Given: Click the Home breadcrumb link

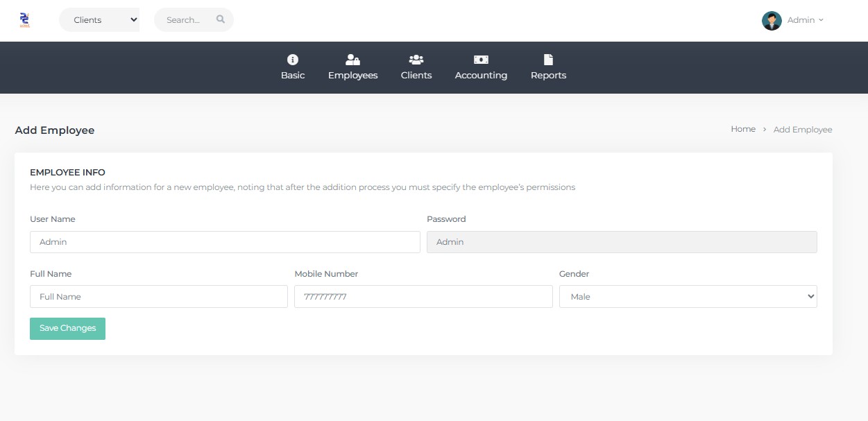Looking at the screenshot, I should coord(742,129).
